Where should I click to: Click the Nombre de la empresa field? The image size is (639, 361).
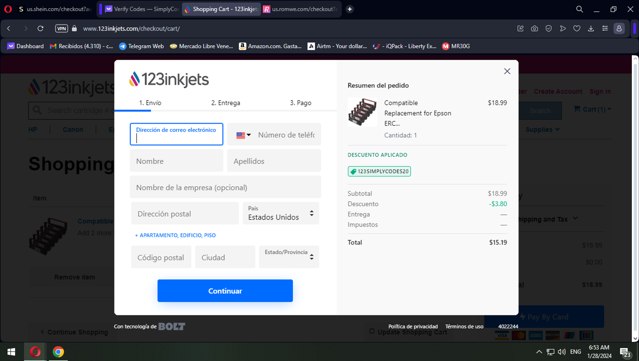coord(225,187)
